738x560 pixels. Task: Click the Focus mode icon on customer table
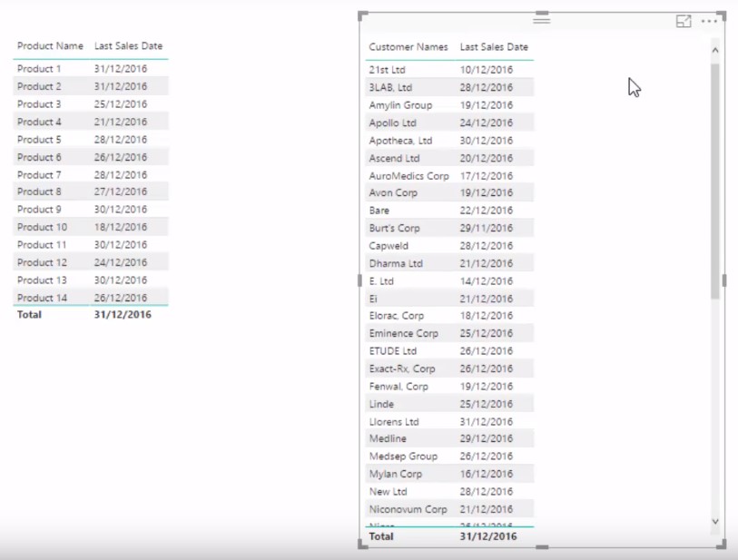pos(684,21)
